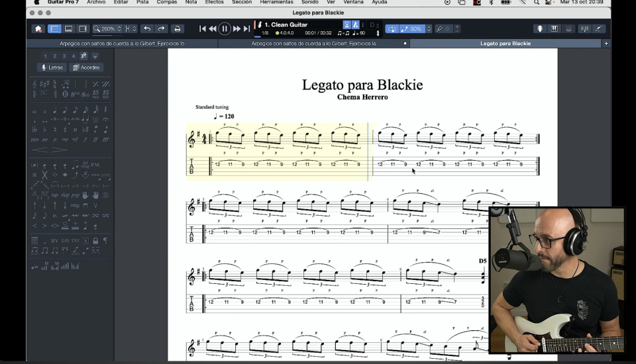
Task: Jump to the last bar
Action: click(246, 28)
